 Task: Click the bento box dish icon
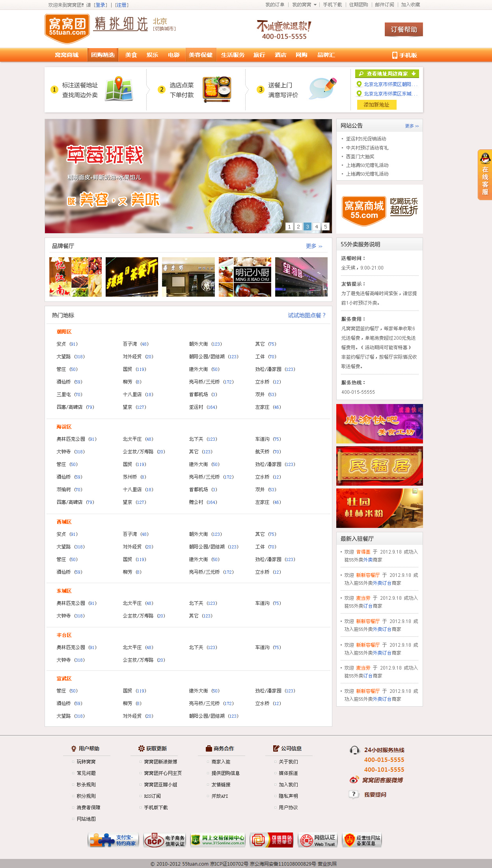click(x=217, y=89)
